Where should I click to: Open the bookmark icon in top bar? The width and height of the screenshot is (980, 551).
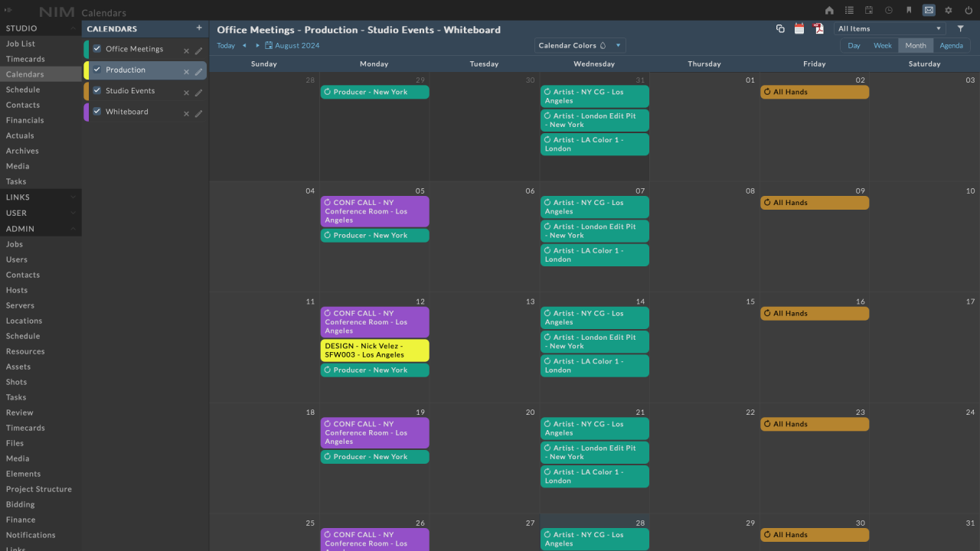(909, 10)
